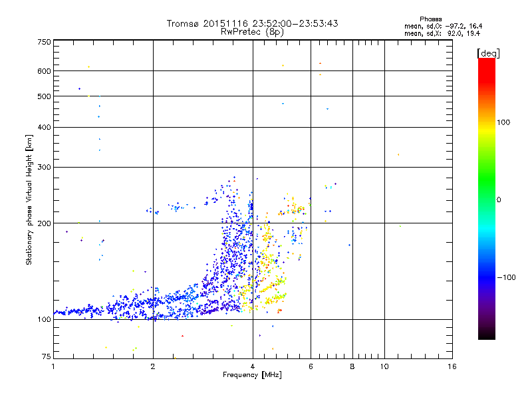The width and height of the screenshot is (532, 399).
Task: Click the x-axis '1' tick label
Action: 53,366
